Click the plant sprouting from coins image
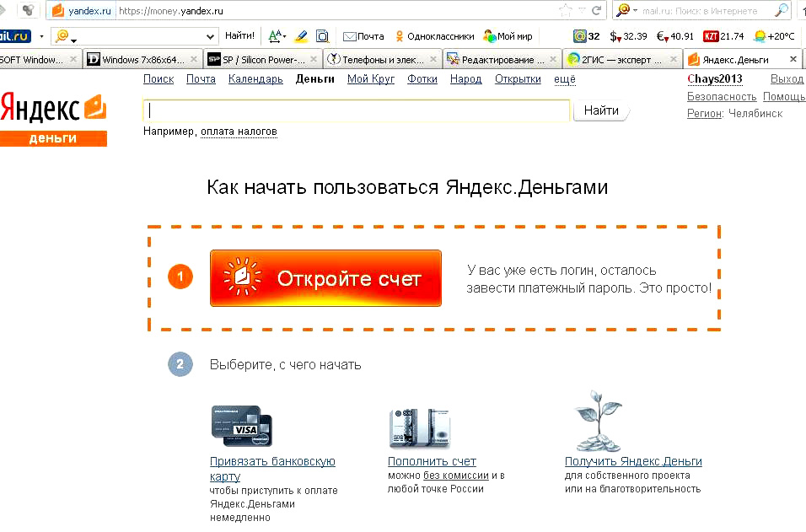The height and width of the screenshot is (532, 806). click(x=599, y=421)
